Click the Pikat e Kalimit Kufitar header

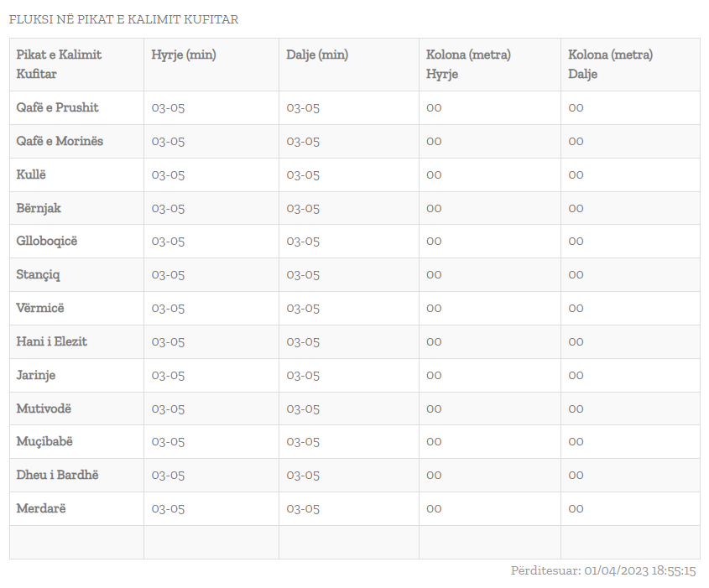[x=59, y=65]
